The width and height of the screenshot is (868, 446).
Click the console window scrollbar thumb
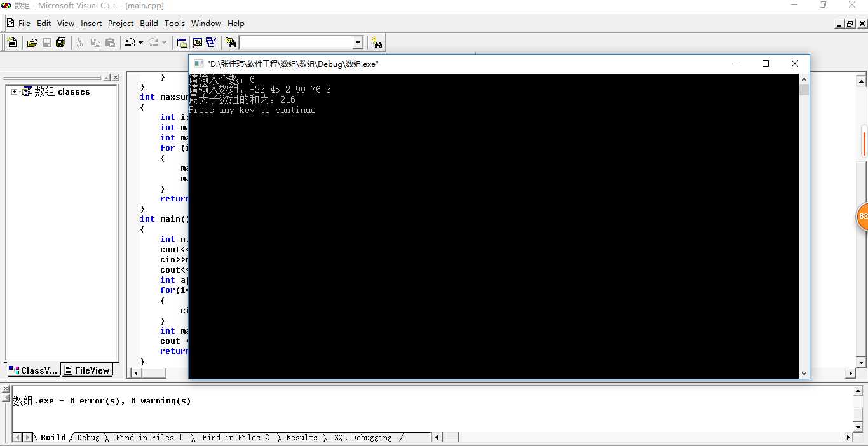tap(804, 90)
